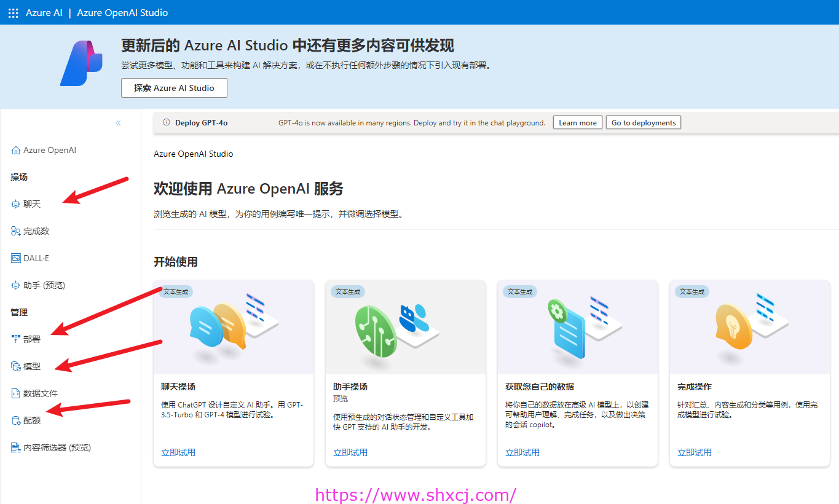Click the Azure OpenAI home icon
The width and height of the screenshot is (839, 504).
[16, 150]
